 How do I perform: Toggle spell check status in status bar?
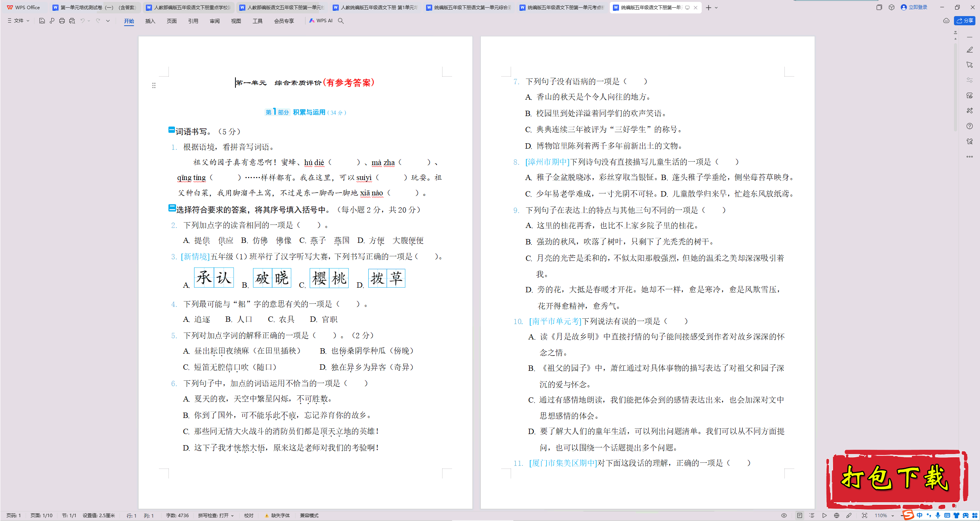(x=216, y=516)
